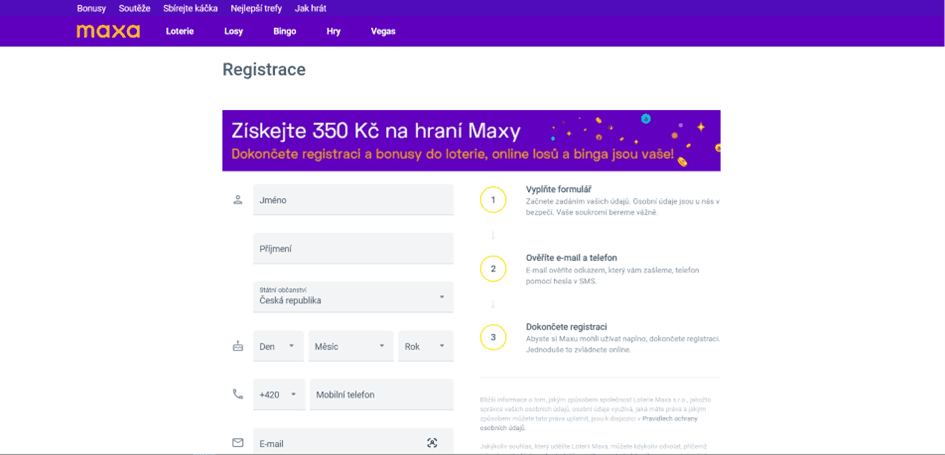945x455 pixels.
Task: Click step 1 circle icon
Action: (493, 200)
